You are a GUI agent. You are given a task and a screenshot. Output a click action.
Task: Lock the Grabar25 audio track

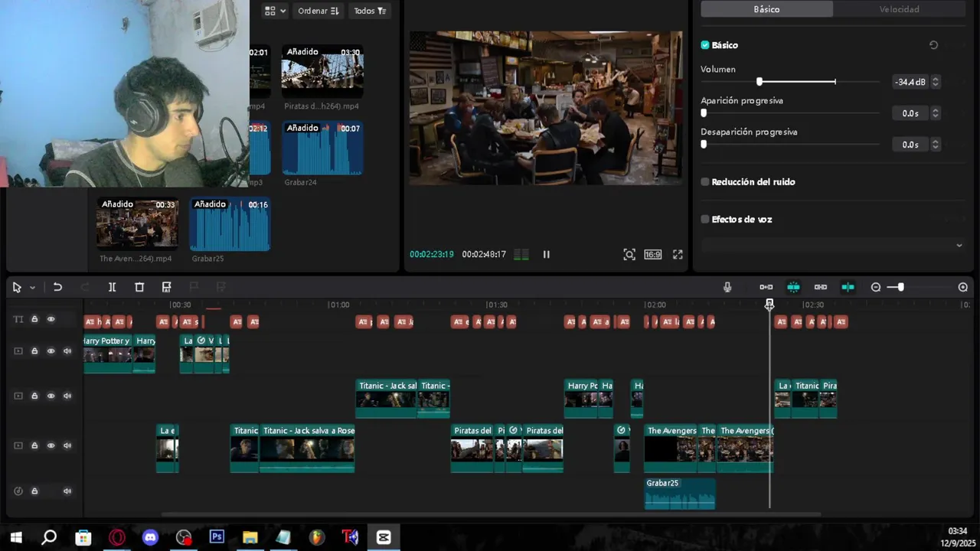coord(34,491)
